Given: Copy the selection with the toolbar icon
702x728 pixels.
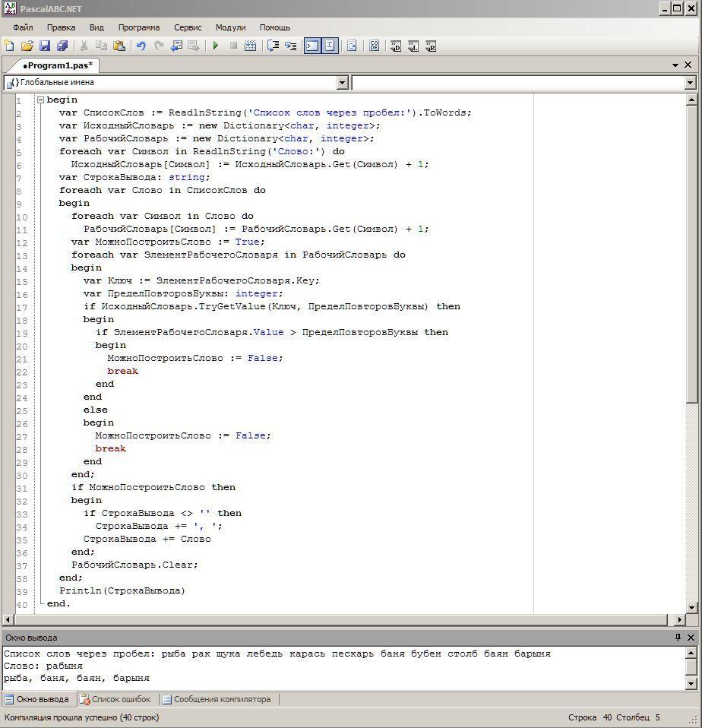Looking at the screenshot, I should pos(101,46).
